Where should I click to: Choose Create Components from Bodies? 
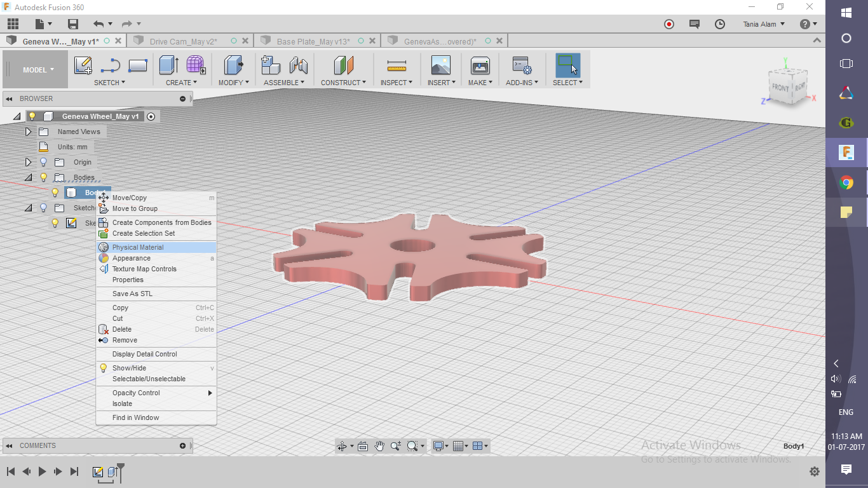coord(156,222)
